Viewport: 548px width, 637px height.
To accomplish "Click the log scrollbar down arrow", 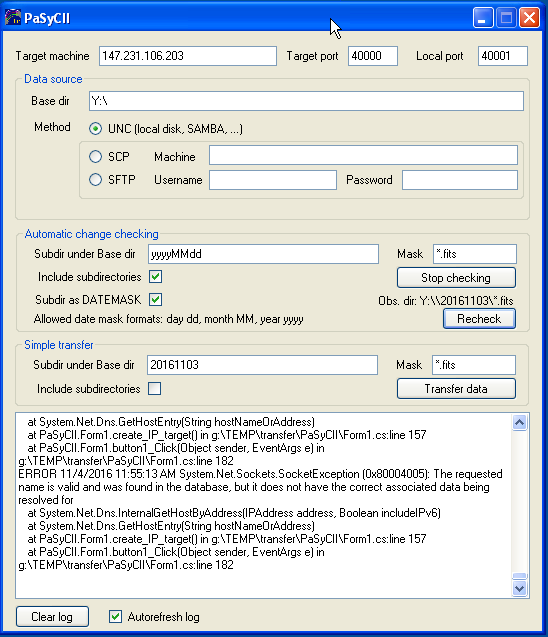I will pos(520,588).
